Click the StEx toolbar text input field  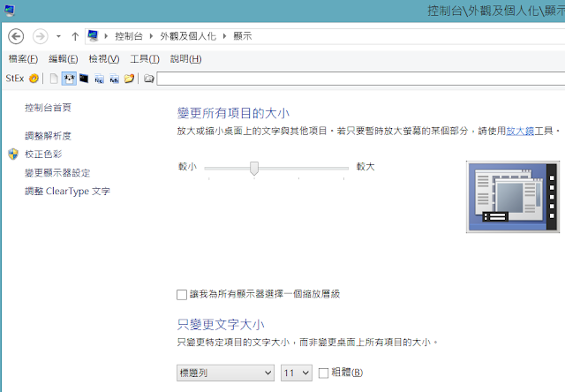[353, 79]
